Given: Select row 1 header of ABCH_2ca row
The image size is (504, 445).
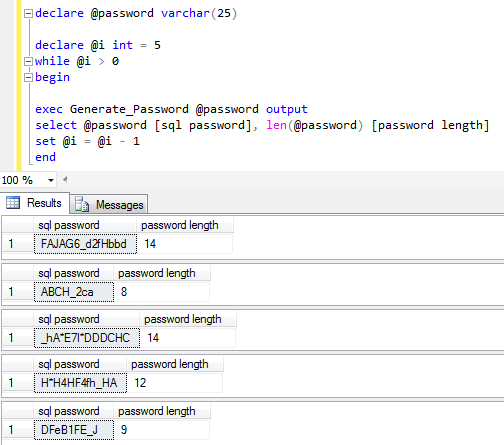Looking at the screenshot, I should pyautogui.click(x=18, y=292).
